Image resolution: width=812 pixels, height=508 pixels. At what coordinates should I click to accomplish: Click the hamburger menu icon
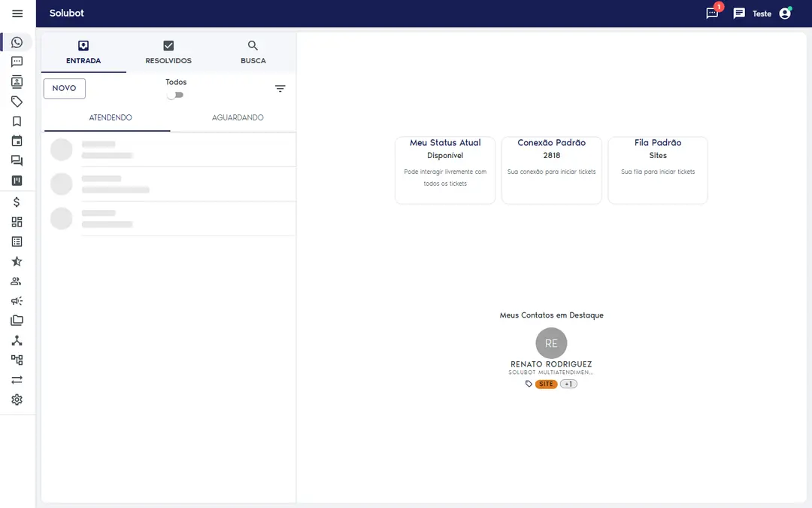(17, 14)
